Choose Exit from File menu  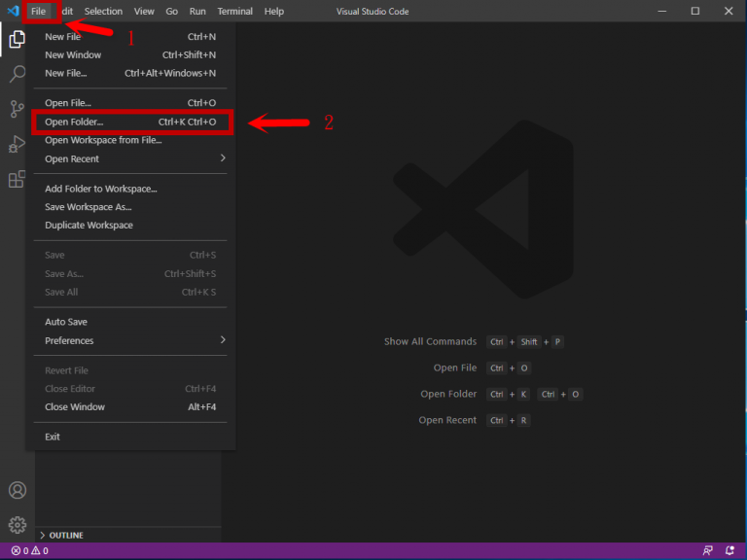130,437
